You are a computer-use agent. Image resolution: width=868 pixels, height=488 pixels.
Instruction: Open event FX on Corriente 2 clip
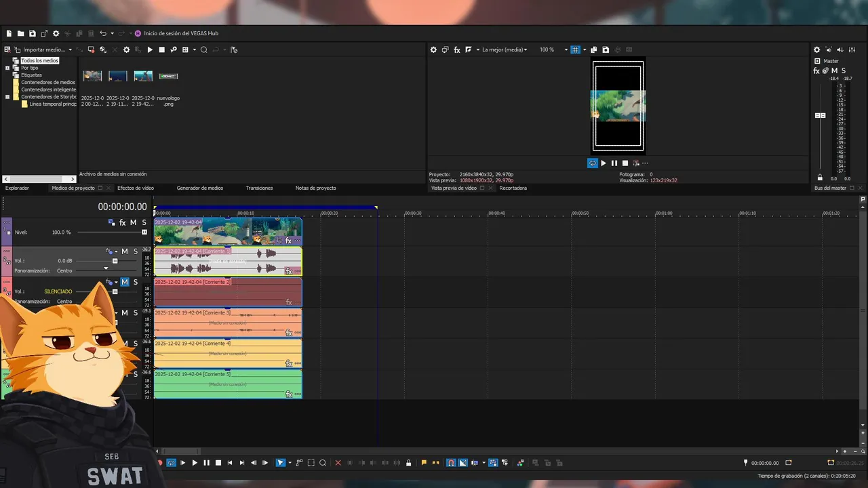(x=289, y=302)
